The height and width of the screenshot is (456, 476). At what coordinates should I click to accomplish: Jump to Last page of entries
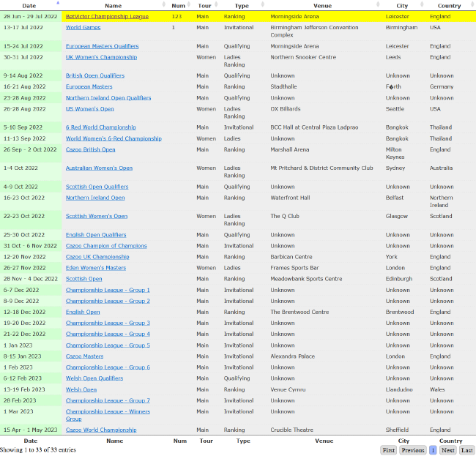[467, 450]
